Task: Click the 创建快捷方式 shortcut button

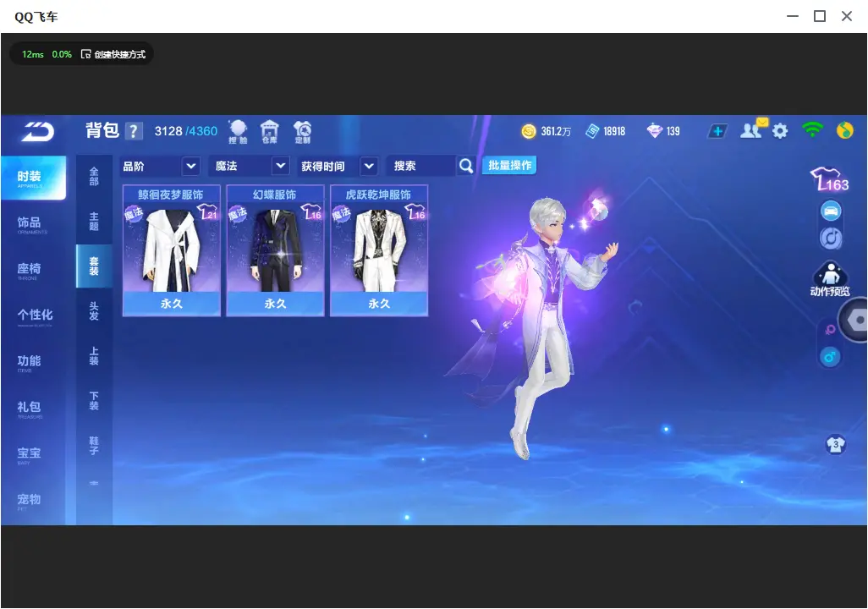Action: point(113,54)
